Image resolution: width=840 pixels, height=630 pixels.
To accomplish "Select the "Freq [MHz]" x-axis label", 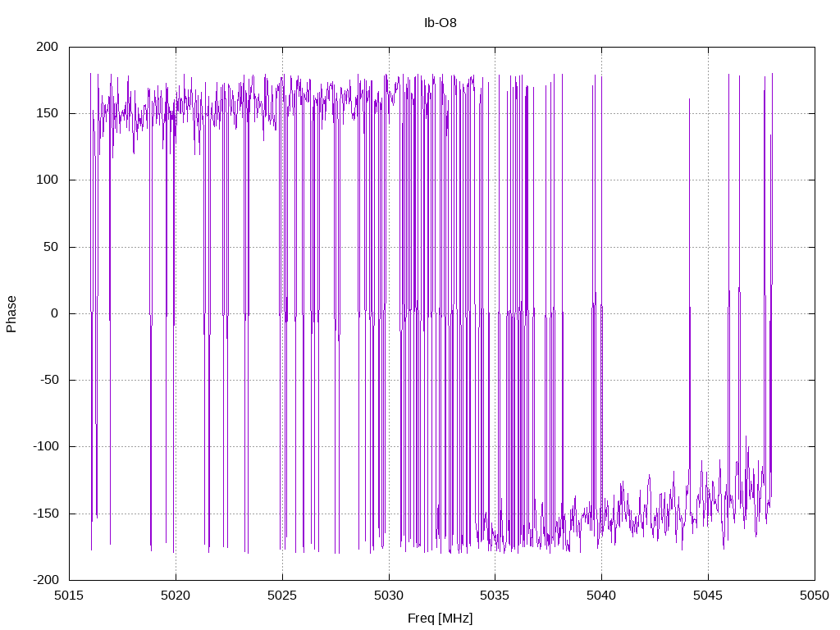I will pos(441,619).
